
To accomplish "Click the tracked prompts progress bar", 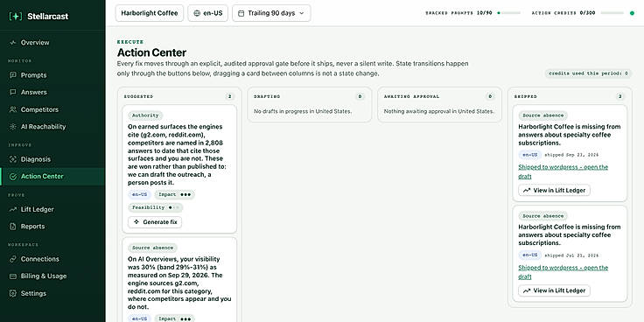I will pos(508,13).
